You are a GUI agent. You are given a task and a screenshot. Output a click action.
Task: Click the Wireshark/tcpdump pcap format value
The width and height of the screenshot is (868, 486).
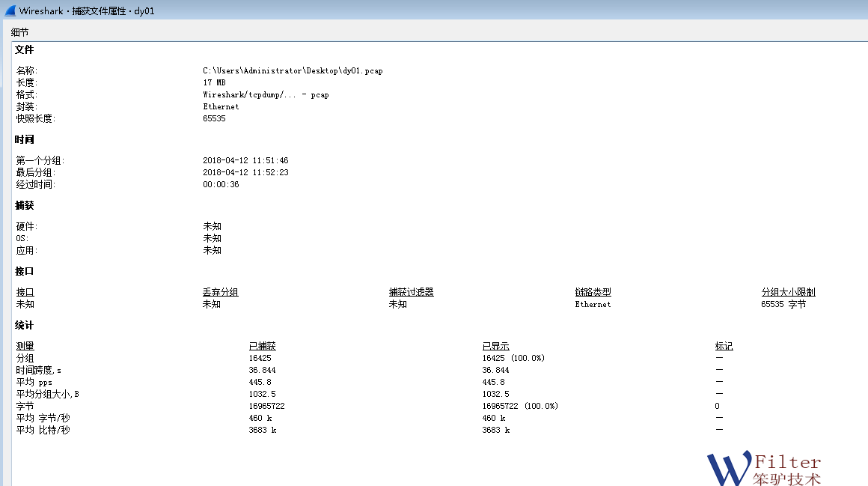point(266,94)
